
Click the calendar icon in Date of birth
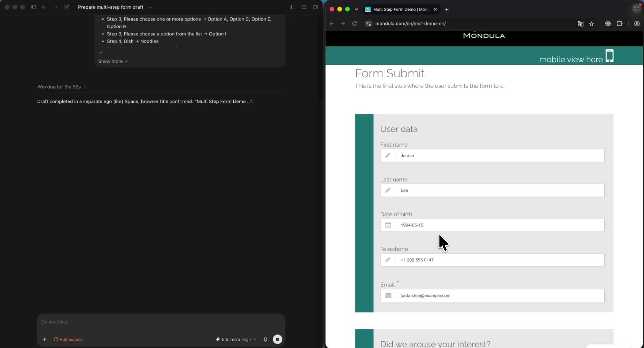[x=388, y=225]
